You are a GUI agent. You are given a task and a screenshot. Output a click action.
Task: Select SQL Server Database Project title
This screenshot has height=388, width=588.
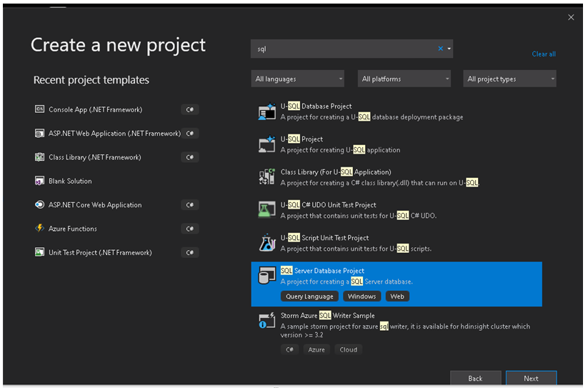322,271
